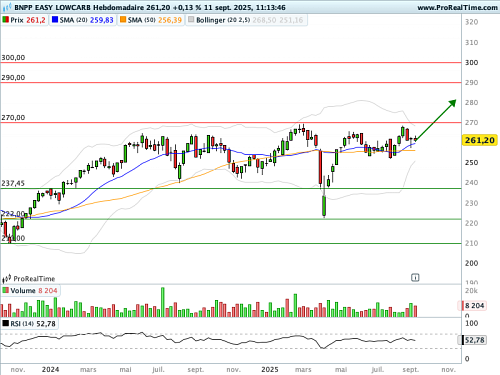Click the ProRealTime chart icon in the title

(7, 7)
